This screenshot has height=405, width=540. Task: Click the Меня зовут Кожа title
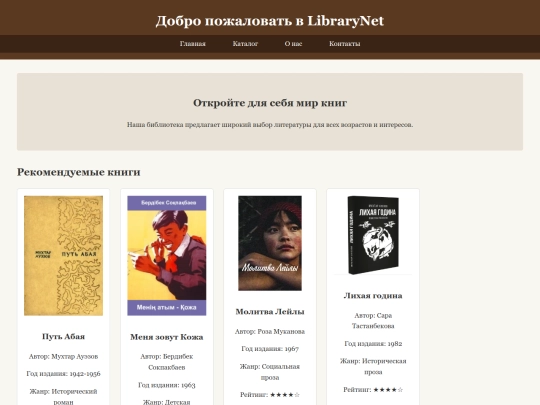pyautogui.click(x=167, y=337)
